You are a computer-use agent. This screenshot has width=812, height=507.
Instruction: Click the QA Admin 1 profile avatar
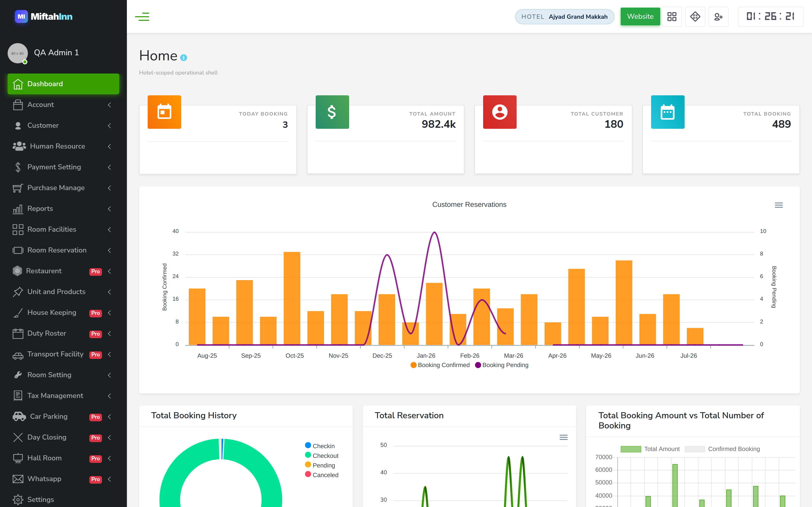click(x=18, y=53)
